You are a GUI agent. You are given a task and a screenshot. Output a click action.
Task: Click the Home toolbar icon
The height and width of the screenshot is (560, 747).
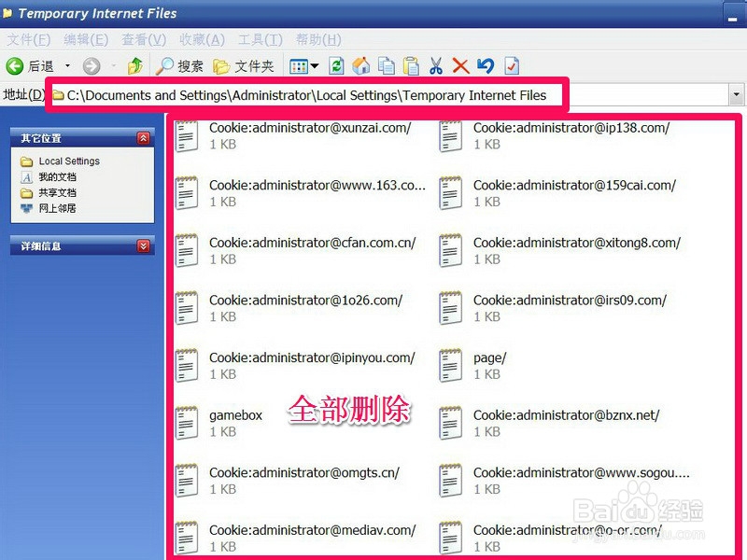coord(361,65)
